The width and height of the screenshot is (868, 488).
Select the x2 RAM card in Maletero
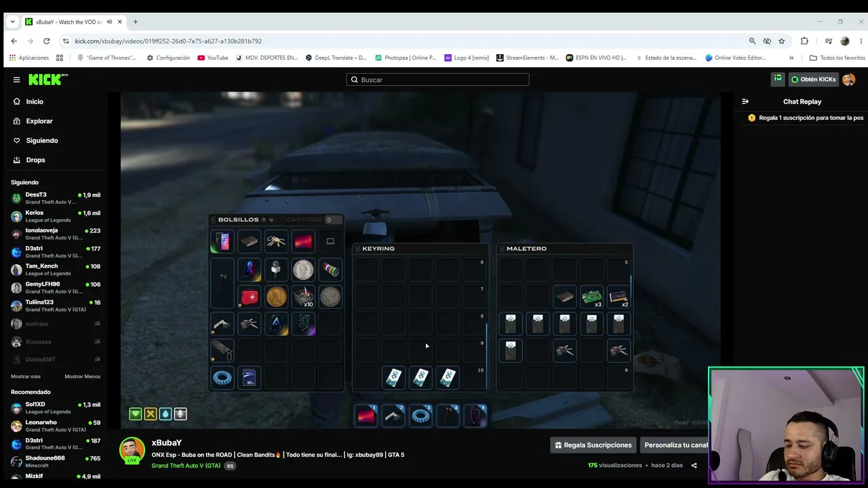619,297
